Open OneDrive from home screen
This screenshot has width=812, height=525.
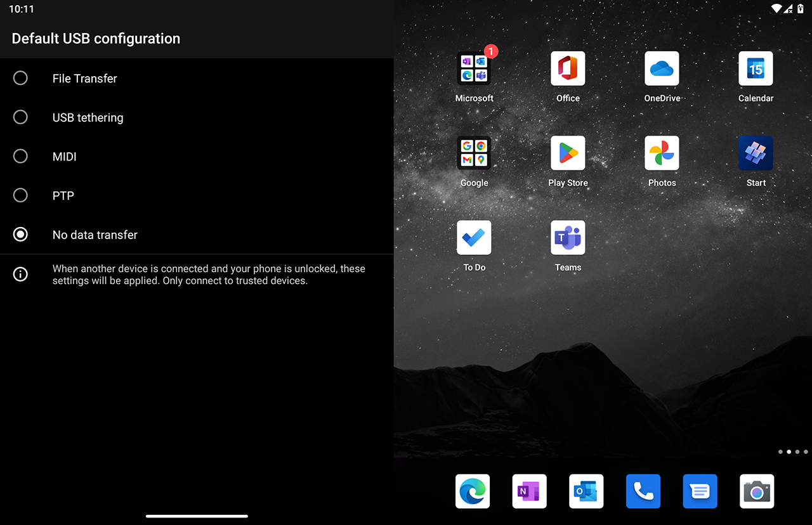(x=662, y=68)
